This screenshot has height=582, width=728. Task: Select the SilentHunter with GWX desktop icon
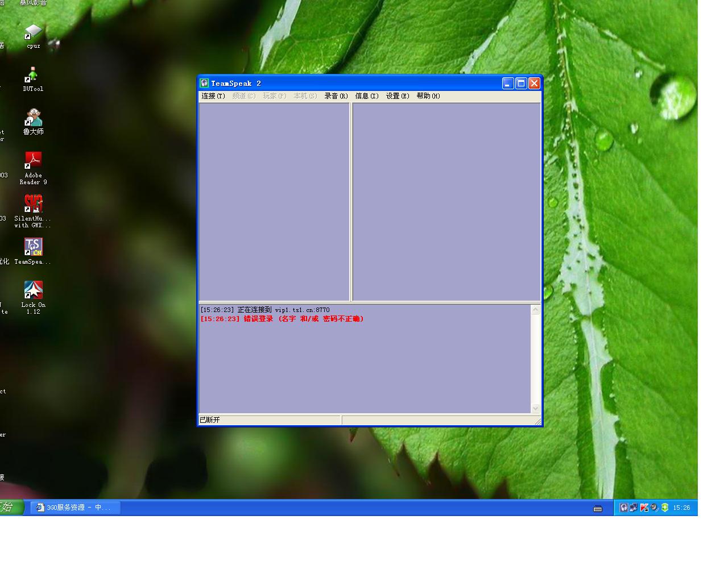[33, 211]
